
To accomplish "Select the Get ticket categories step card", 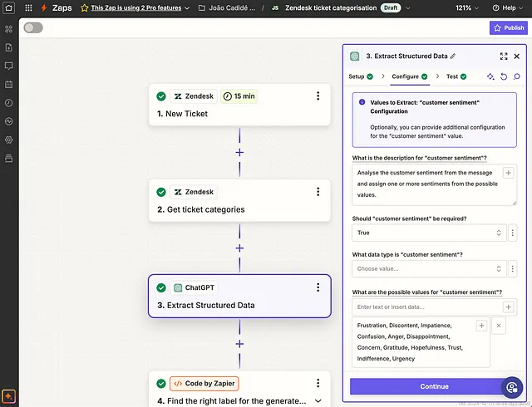I will pos(239,200).
